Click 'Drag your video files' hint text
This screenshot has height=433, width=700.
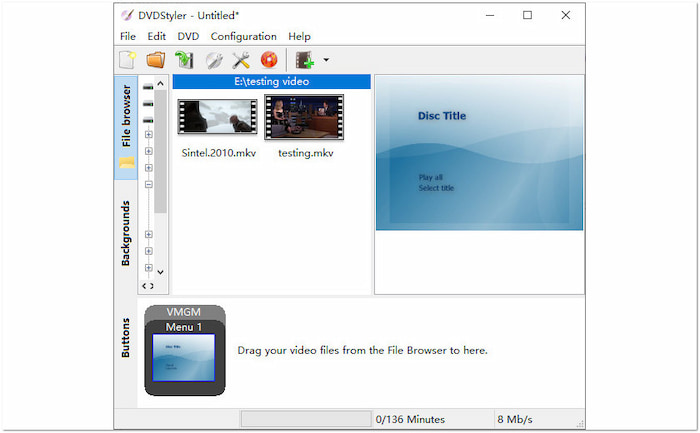(x=362, y=350)
